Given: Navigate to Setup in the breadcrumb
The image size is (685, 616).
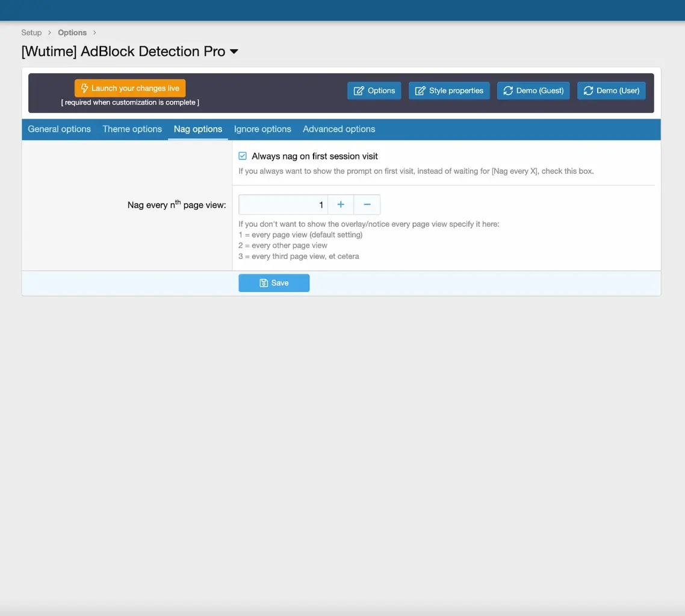Looking at the screenshot, I should coord(31,32).
